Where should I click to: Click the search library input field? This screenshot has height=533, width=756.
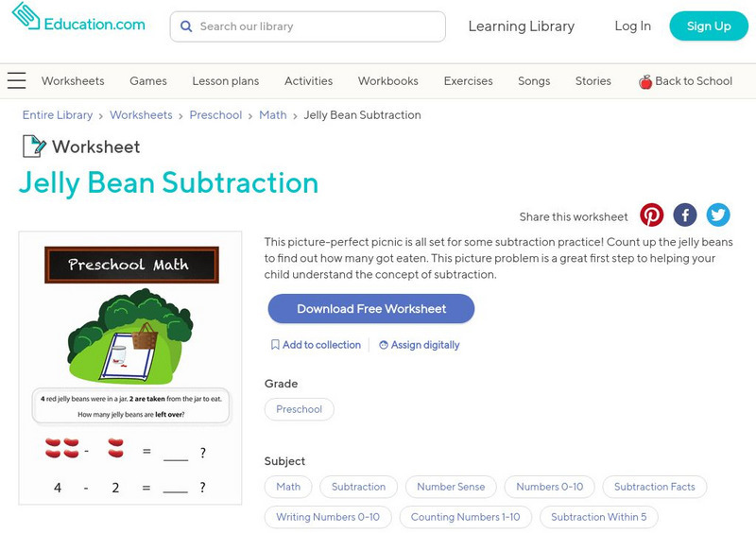tap(317, 26)
